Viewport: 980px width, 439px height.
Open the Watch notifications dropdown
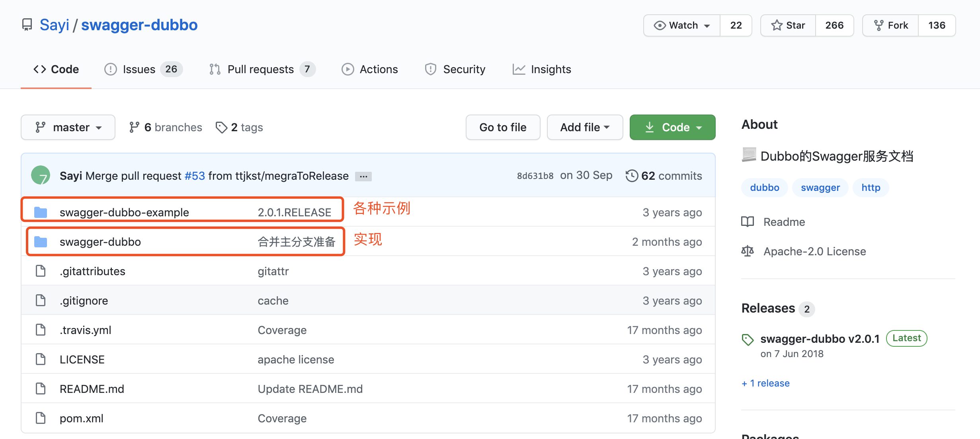coord(682,25)
